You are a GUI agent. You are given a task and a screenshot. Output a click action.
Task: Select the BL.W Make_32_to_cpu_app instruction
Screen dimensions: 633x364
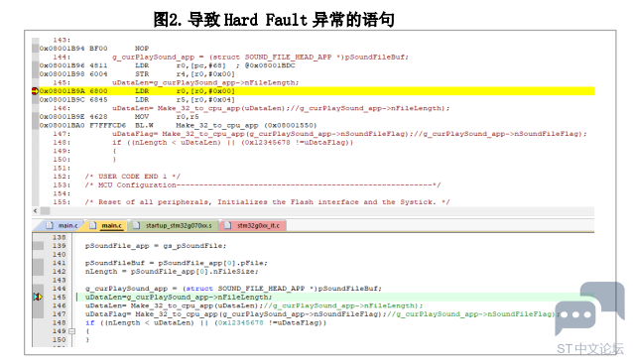click(x=178, y=126)
